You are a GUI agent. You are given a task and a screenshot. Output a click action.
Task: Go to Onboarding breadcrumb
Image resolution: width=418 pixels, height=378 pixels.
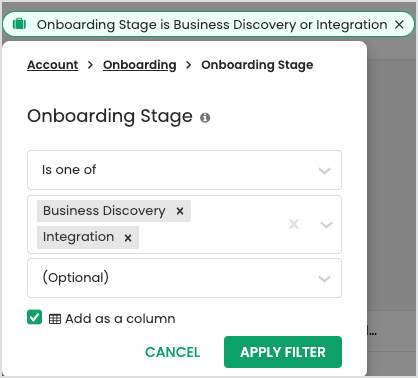coord(140,65)
